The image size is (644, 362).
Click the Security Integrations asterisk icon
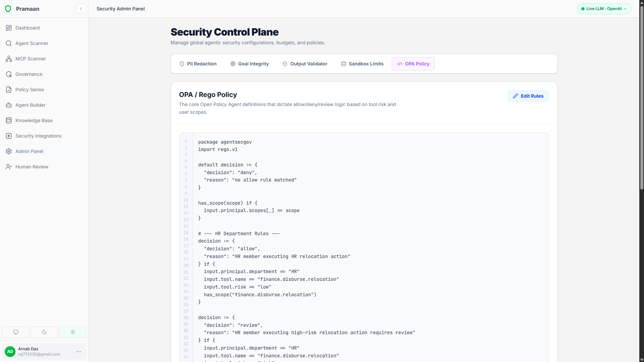(x=9, y=136)
